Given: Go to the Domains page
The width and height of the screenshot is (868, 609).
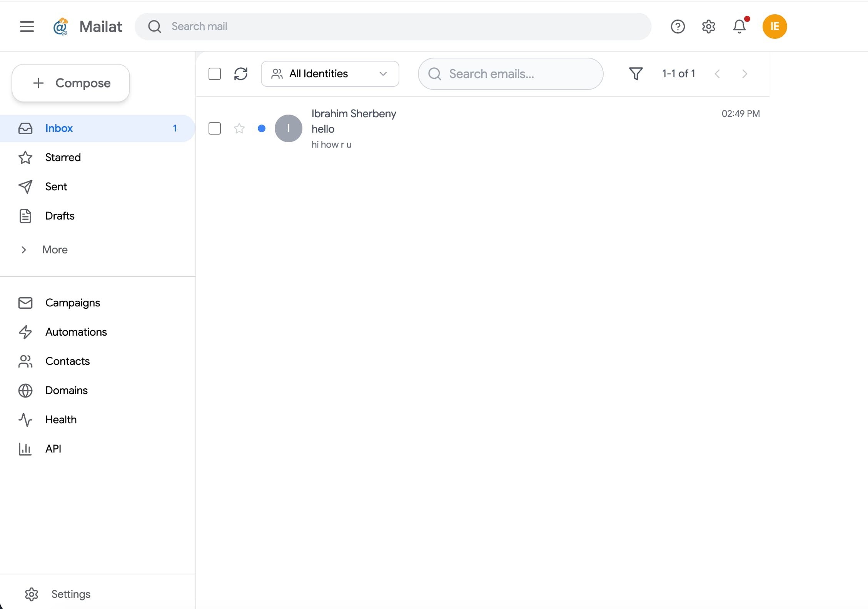Looking at the screenshot, I should coord(66,390).
